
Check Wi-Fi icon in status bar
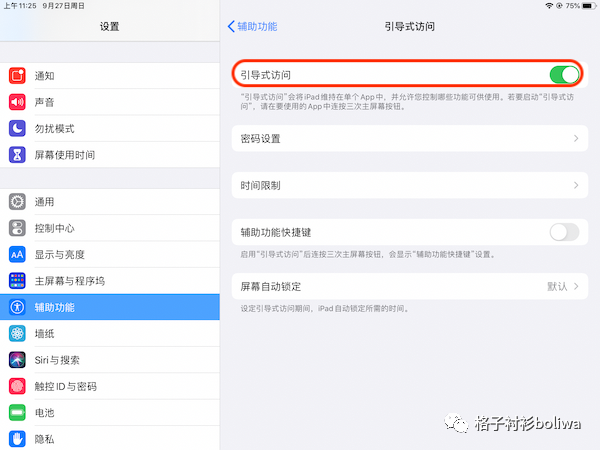point(549,6)
